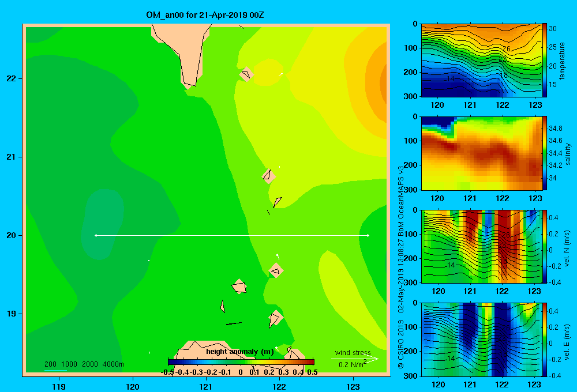
Task: Click the latitude 22 axis label on map
Action: tap(11, 78)
